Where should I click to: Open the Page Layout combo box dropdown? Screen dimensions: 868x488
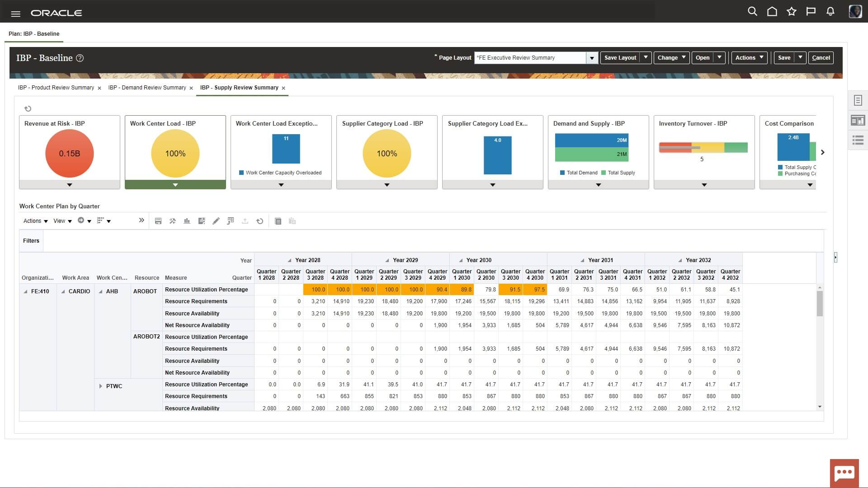(x=592, y=58)
